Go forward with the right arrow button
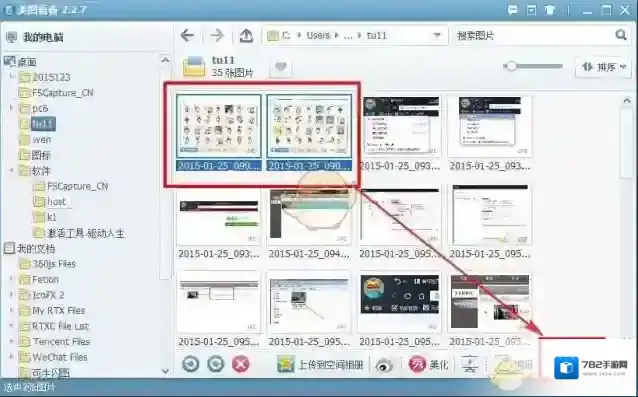This screenshot has width=638, height=397. (x=217, y=35)
